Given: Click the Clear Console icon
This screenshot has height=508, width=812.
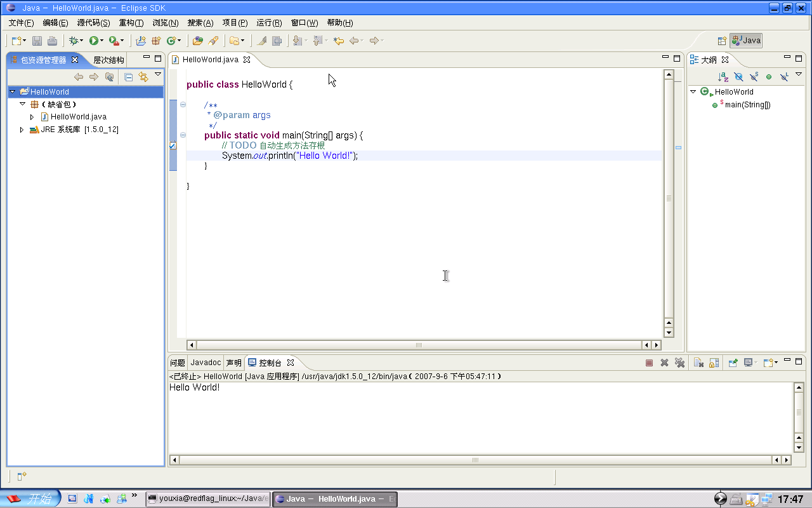Looking at the screenshot, I should pos(698,363).
